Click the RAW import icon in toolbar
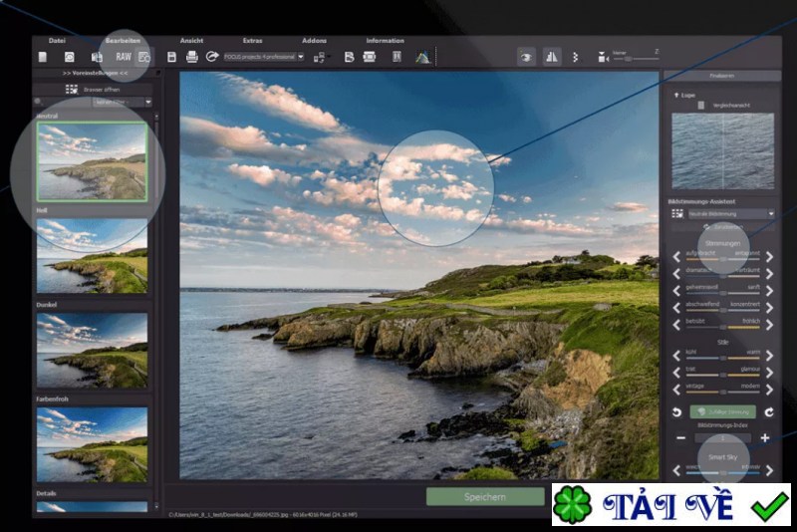The height and width of the screenshot is (532, 797). 123,57
